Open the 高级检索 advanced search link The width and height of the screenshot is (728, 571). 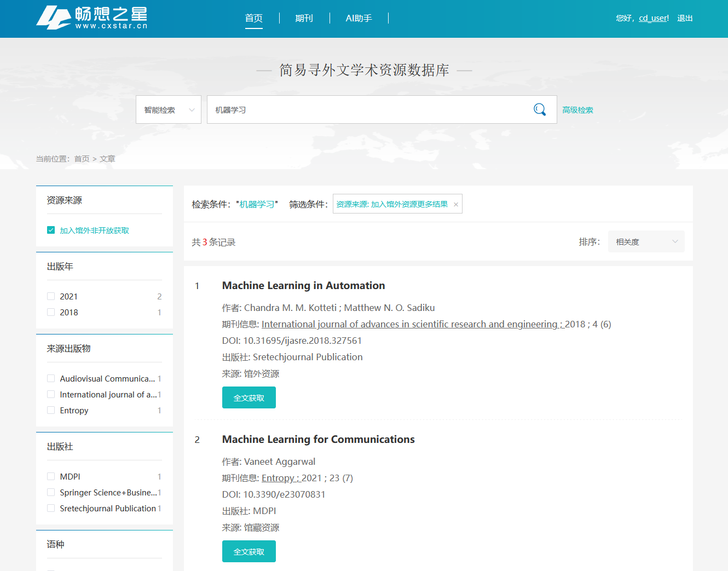coord(577,110)
